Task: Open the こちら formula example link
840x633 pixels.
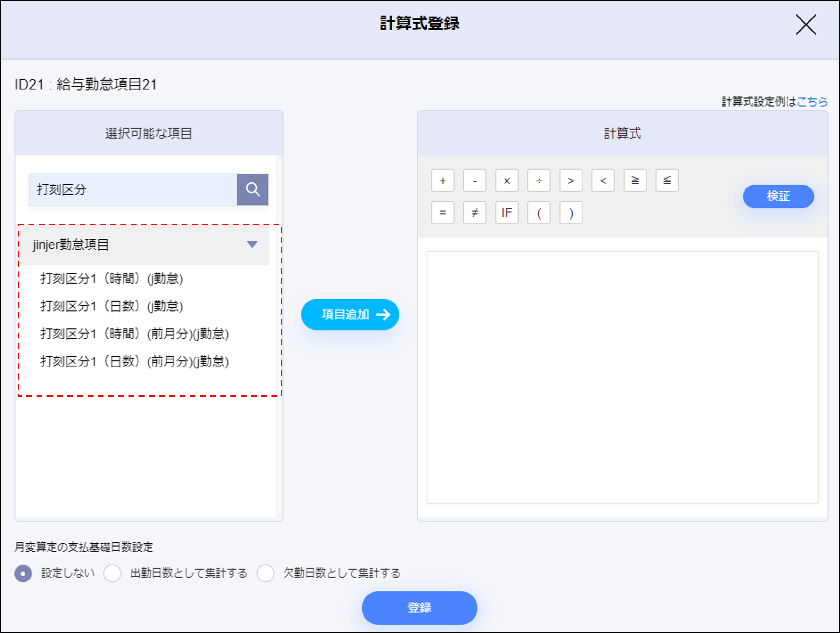Action: (812, 102)
